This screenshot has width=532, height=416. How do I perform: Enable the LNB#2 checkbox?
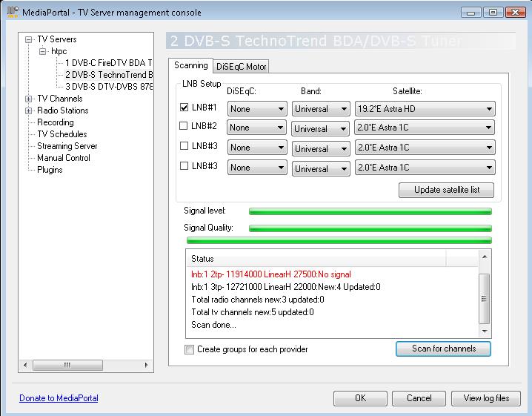pos(183,125)
